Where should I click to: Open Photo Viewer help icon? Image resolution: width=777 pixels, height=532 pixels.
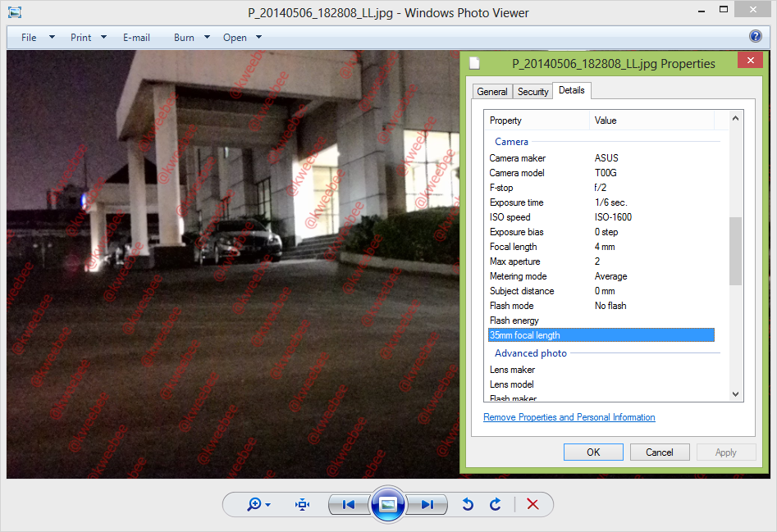point(756,36)
